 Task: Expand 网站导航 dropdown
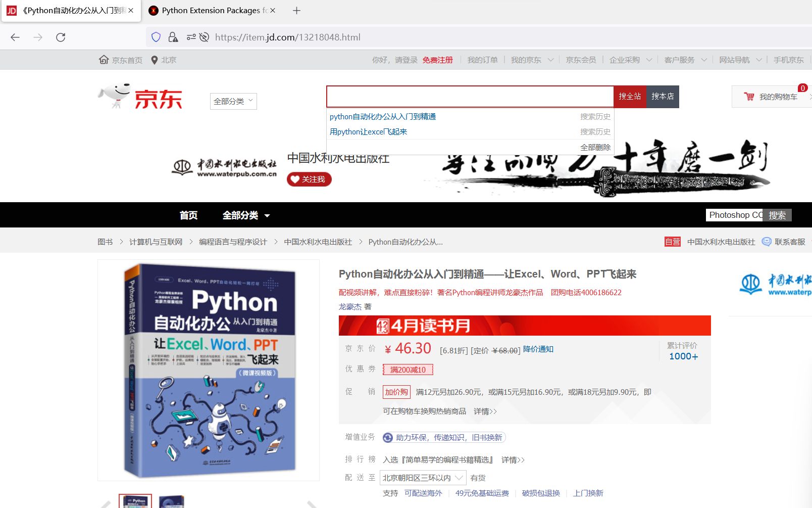(x=741, y=60)
